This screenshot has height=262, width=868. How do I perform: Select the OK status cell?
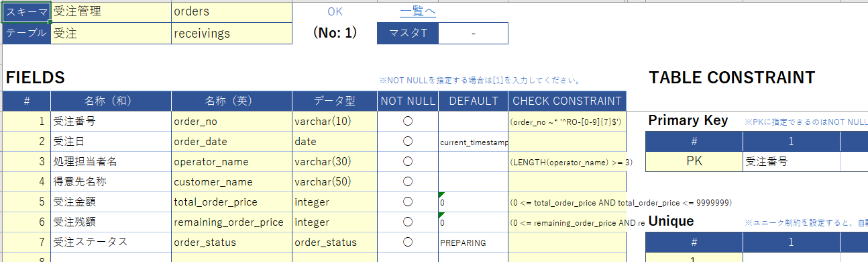point(335,11)
